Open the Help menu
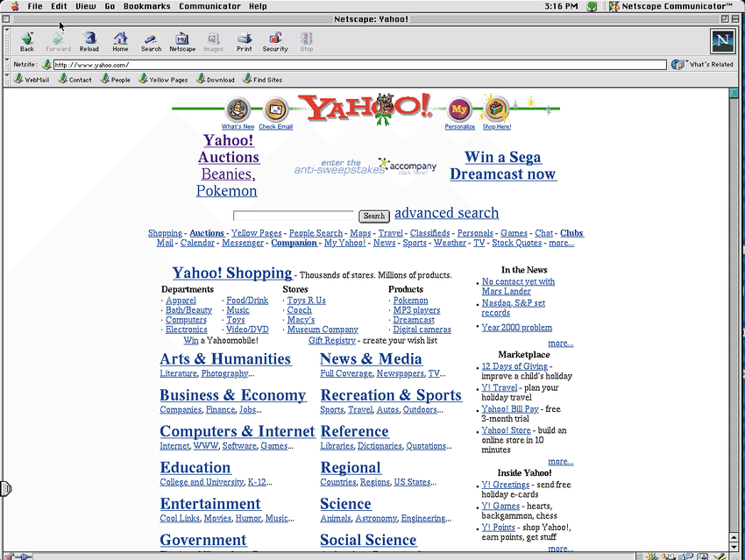This screenshot has width=745, height=560. tap(258, 6)
